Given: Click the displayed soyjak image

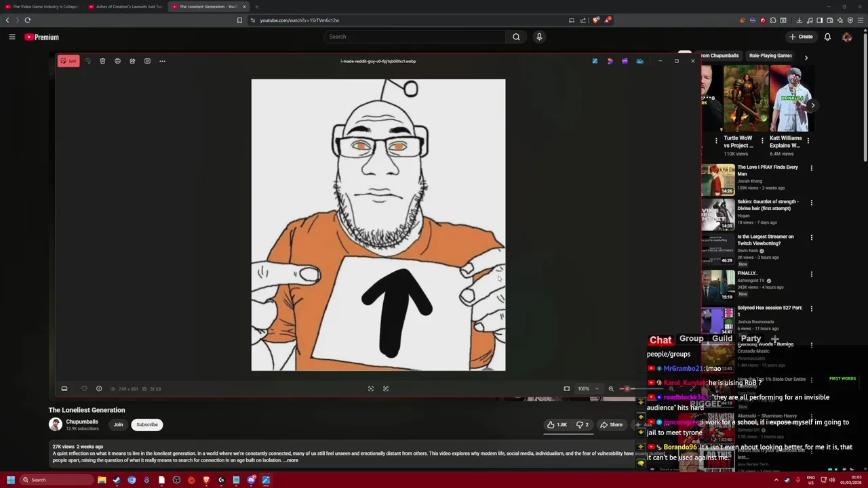Looking at the screenshot, I should pyautogui.click(x=378, y=225).
